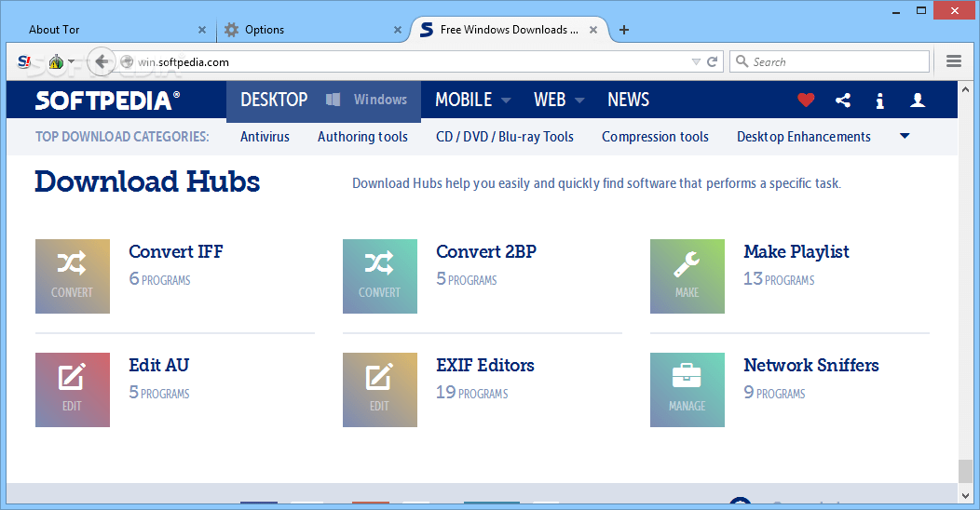Image resolution: width=980 pixels, height=510 pixels.
Task: Open the MOBILE section in navigation
Action: 464,100
